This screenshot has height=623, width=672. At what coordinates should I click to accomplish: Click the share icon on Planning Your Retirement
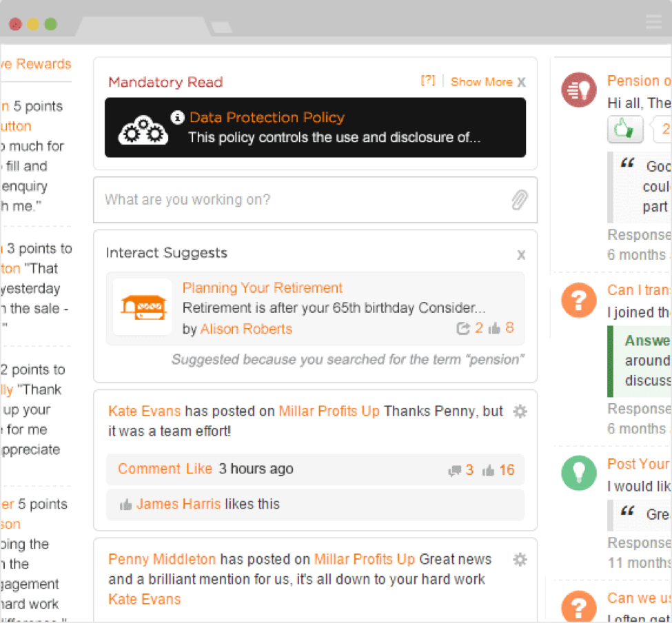click(x=463, y=328)
